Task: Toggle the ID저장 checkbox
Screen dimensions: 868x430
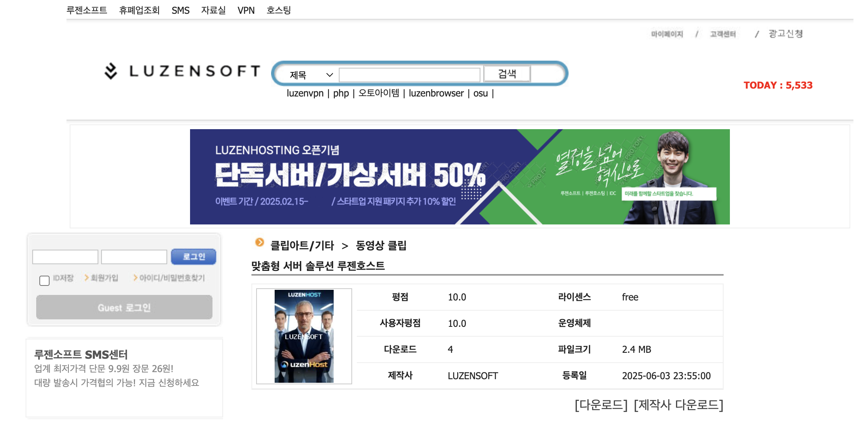Action: (x=44, y=280)
